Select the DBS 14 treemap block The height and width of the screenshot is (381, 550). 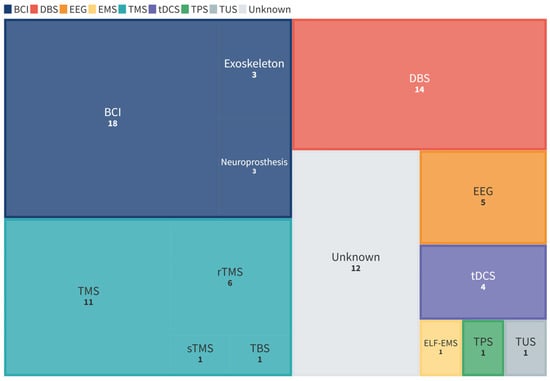[419, 84]
